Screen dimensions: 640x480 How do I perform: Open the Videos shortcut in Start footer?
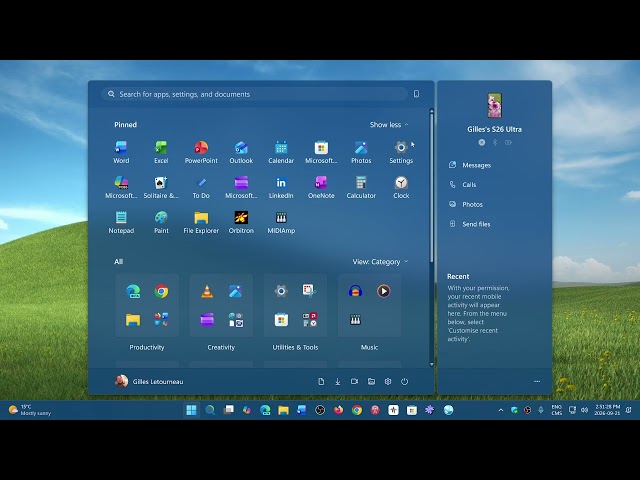[x=354, y=381]
